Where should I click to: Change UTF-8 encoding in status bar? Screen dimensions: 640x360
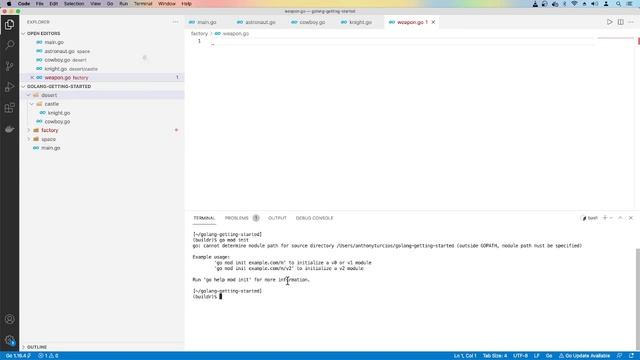point(520,356)
